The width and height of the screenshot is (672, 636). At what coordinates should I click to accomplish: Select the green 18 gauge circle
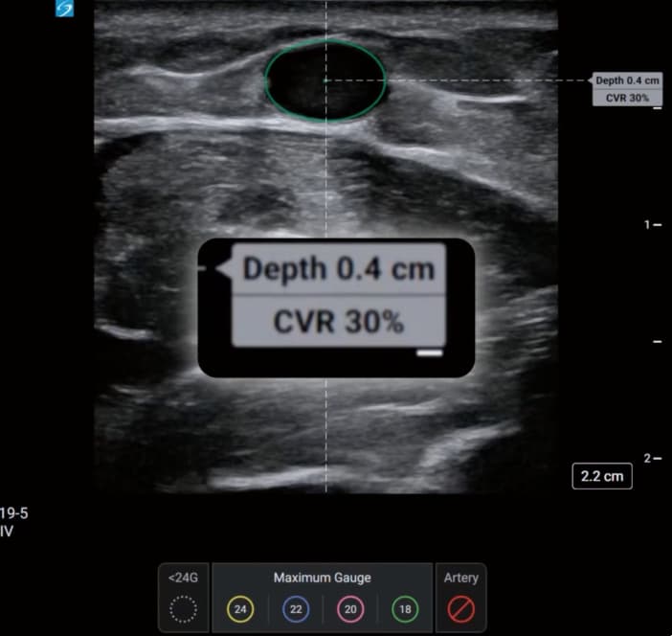coord(405,608)
